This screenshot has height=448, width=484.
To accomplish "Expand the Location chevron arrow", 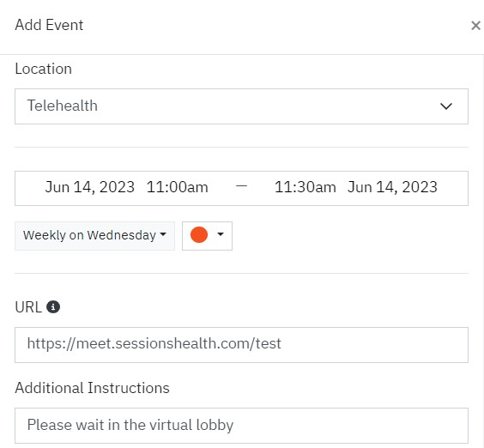I will (446, 106).
